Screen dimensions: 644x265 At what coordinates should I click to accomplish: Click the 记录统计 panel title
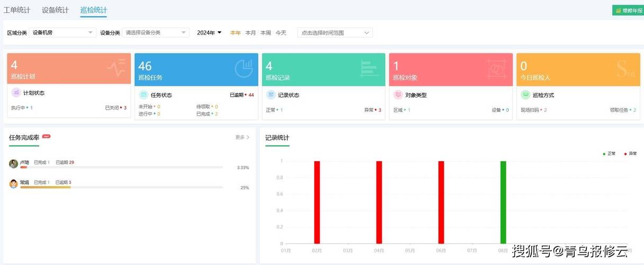click(x=277, y=138)
